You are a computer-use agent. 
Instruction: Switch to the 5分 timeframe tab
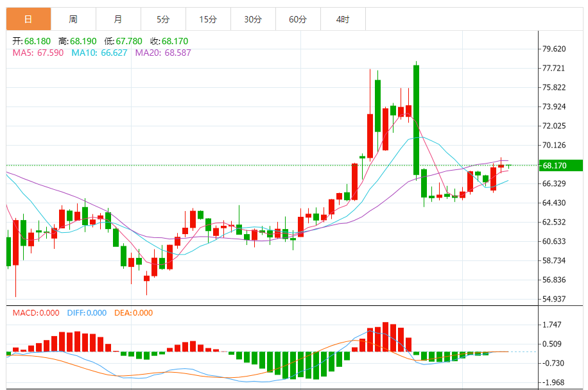point(164,19)
